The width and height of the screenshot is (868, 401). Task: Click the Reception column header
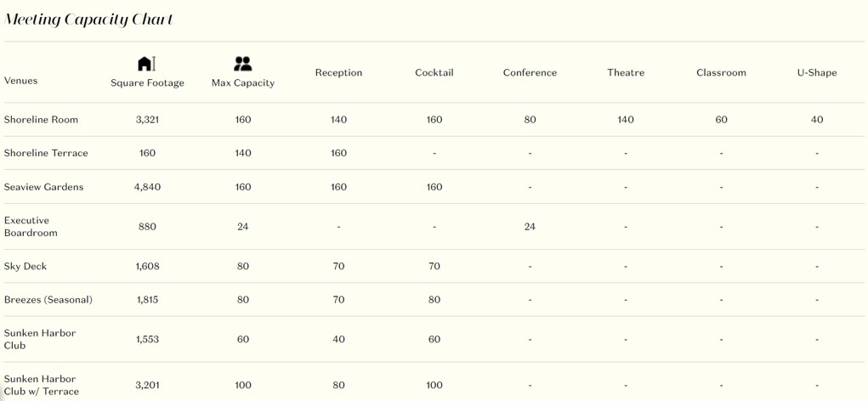(x=338, y=72)
